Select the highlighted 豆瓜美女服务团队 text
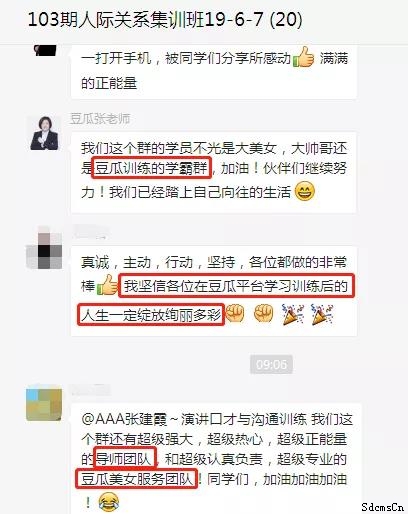 pyautogui.click(x=136, y=478)
